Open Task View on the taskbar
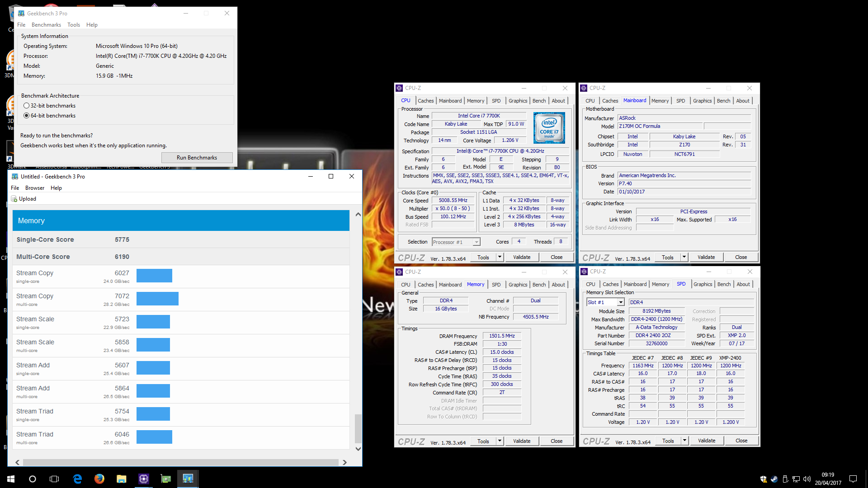This screenshot has width=868, height=488. (x=54, y=479)
